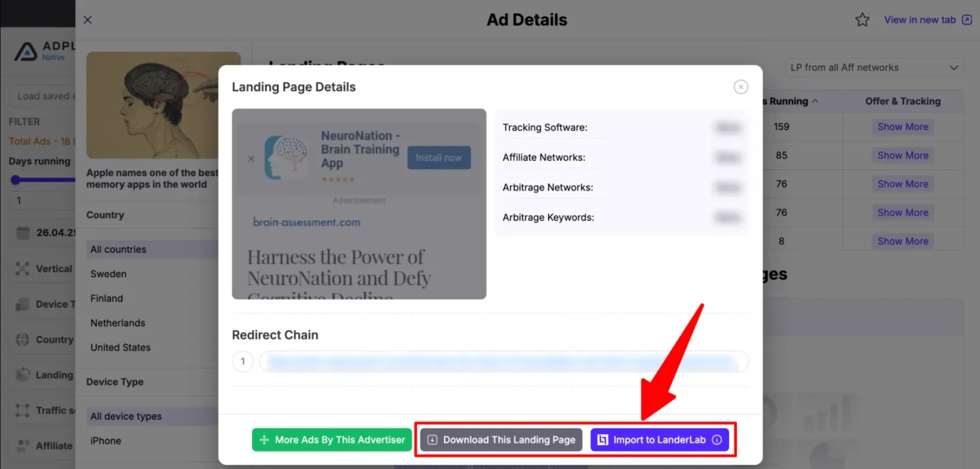Select iPhone under Device Type
980x469 pixels.
(x=106, y=441)
